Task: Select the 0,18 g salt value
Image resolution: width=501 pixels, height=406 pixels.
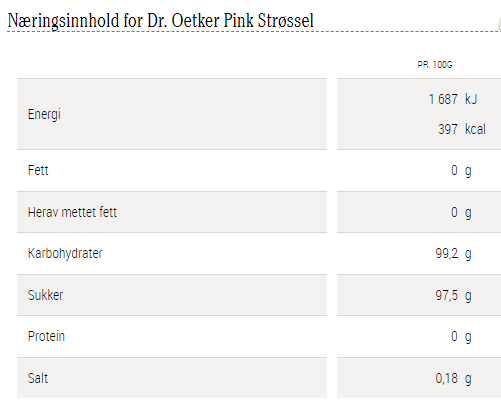Action: (453, 379)
